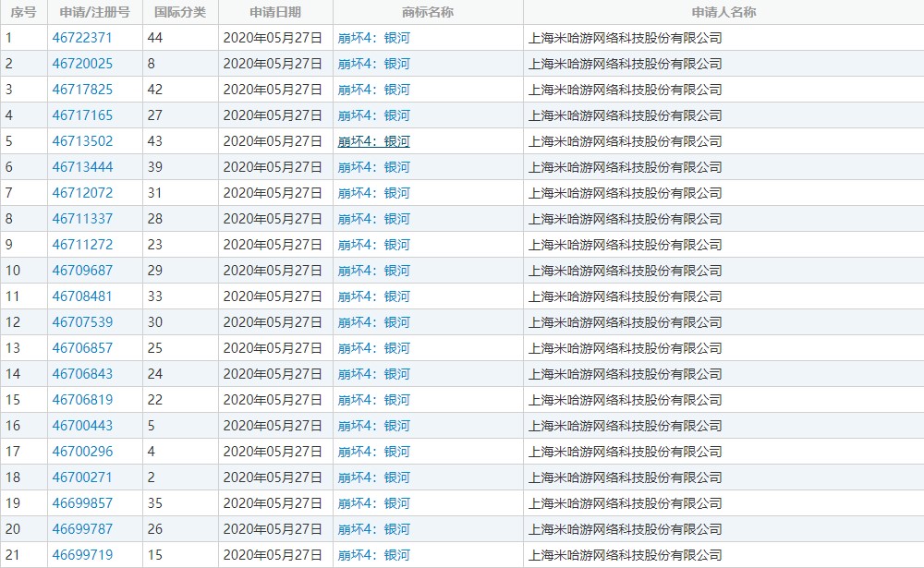Screen dimensions: 924x568
Task: Open application number 46717165
Action: 82,115
